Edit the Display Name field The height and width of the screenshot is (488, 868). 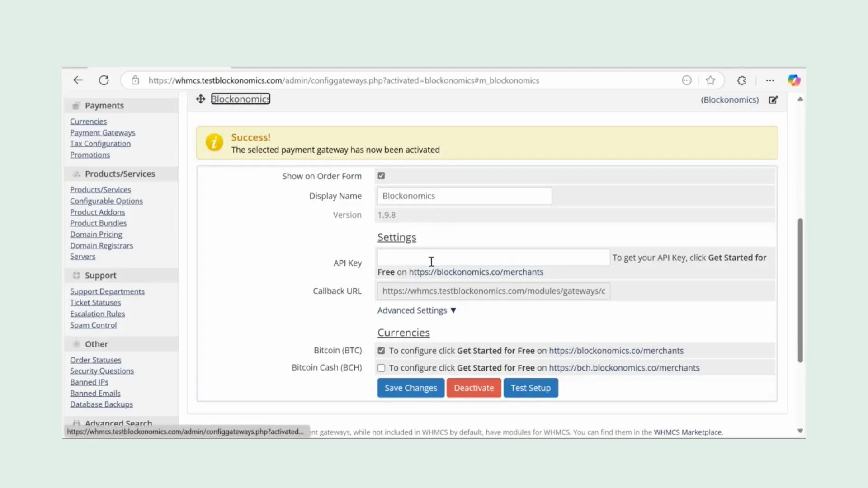tap(465, 196)
